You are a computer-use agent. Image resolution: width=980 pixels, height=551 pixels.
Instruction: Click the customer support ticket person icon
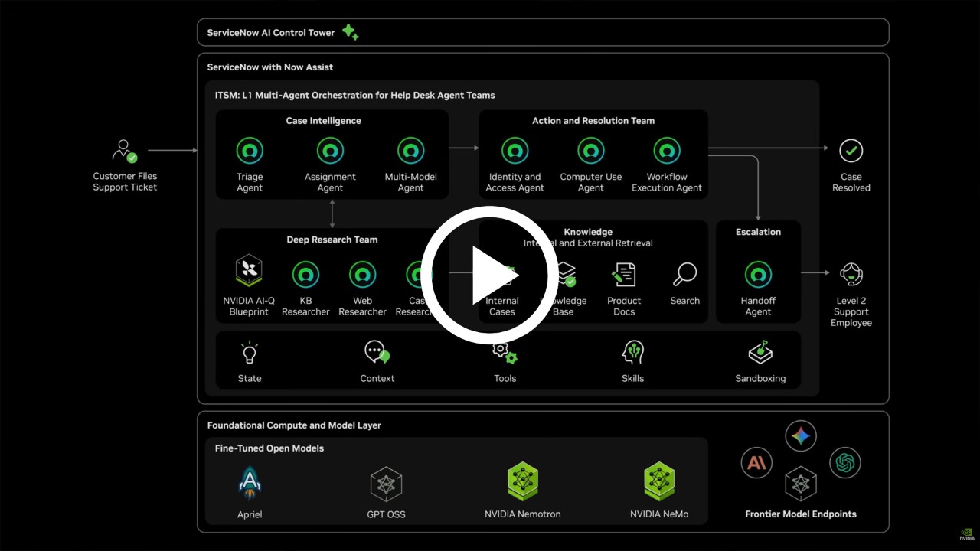coord(125,151)
